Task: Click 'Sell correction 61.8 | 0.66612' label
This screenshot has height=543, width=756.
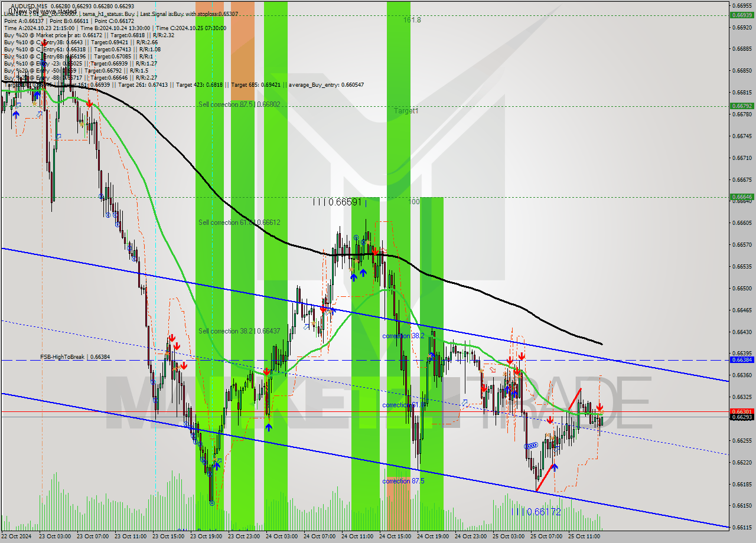Action: [239, 223]
